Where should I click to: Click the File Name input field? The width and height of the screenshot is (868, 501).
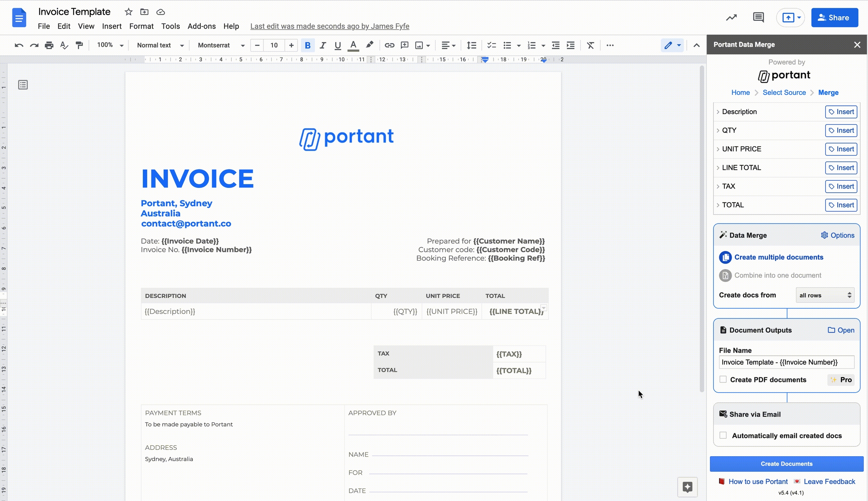[786, 362]
